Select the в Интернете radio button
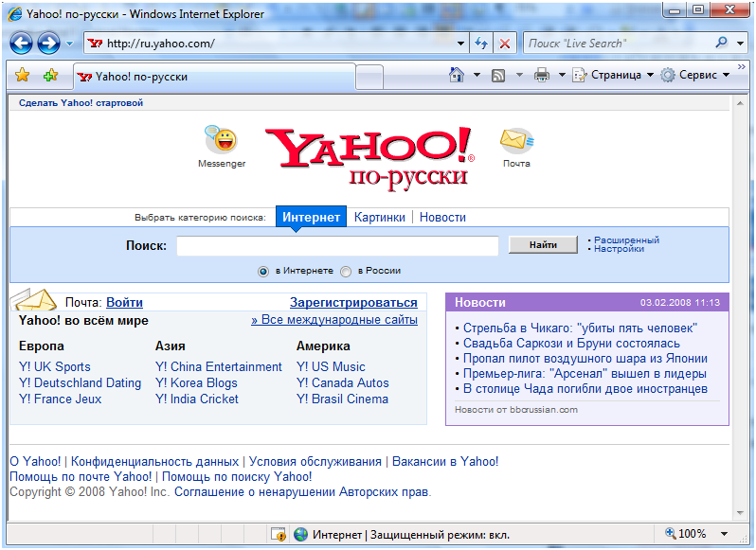756x550 pixels. 262,272
